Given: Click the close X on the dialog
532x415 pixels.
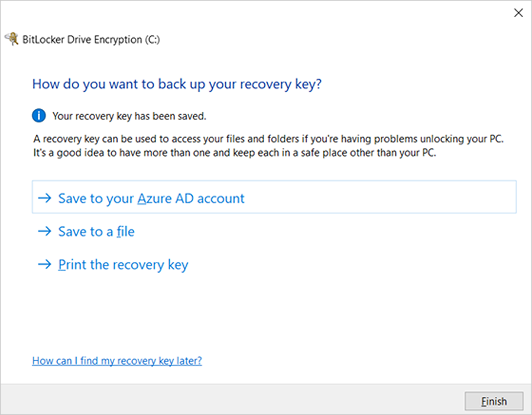Looking at the screenshot, I should [x=518, y=12].
